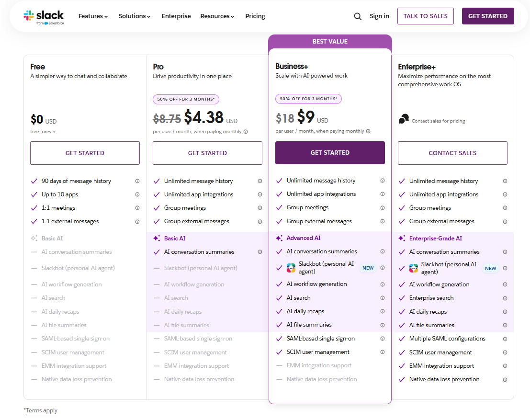530x420 pixels.
Task: Select Enterprise in the navigation bar
Action: pyautogui.click(x=176, y=16)
